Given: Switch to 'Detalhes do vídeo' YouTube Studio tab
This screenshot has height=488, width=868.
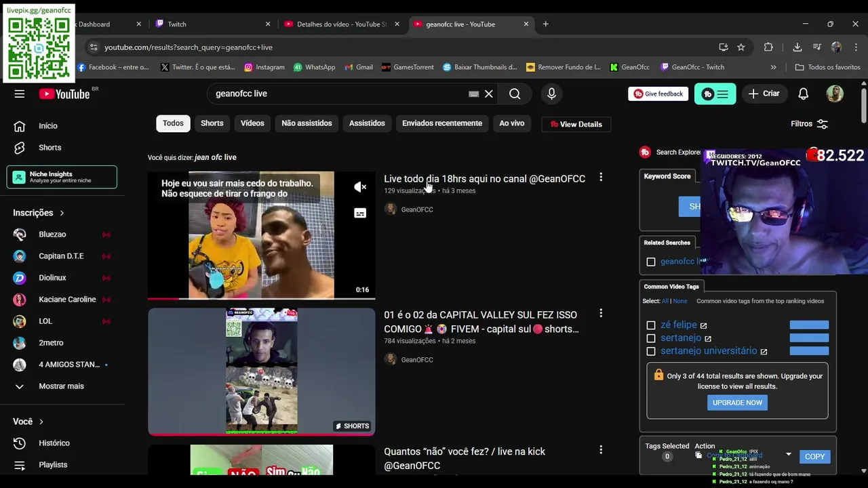Looking at the screenshot, I should tap(342, 24).
